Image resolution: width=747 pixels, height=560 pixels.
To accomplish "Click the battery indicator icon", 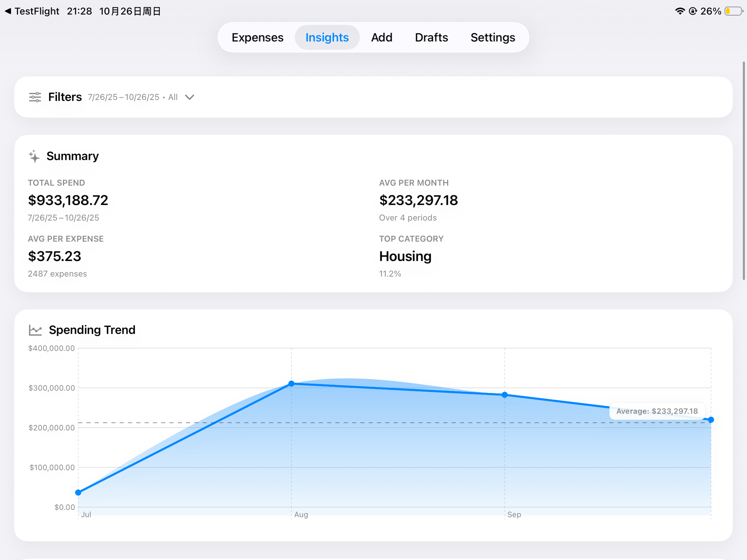I will [x=734, y=11].
